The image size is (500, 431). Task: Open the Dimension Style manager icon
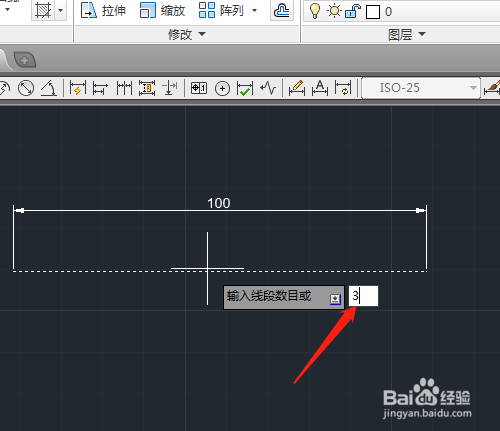point(493,88)
